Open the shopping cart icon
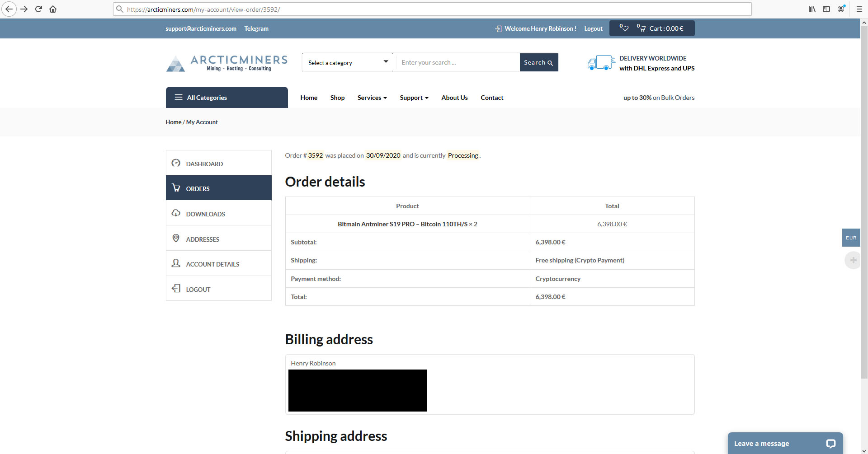This screenshot has height=454, width=868. click(x=642, y=28)
